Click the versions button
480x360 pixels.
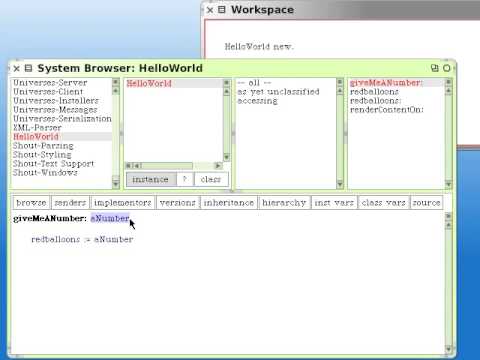click(x=178, y=202)
